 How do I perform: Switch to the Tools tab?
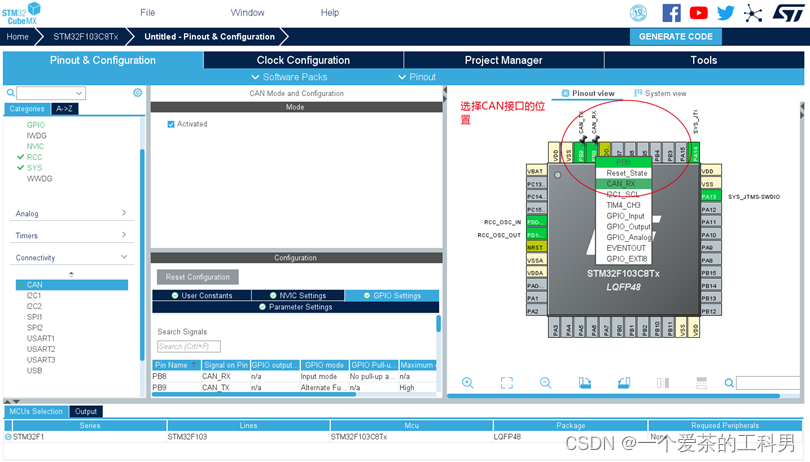tap(704, 60)
